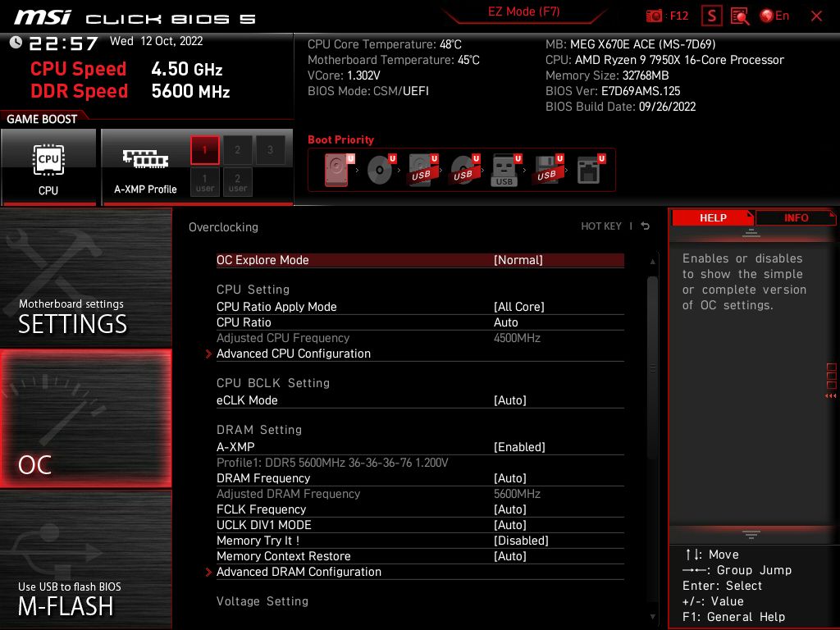The width and height of the screenshot is (840, 630).
Task: Click the help panel bottom collapse handle
Action: tap(751, 535)
